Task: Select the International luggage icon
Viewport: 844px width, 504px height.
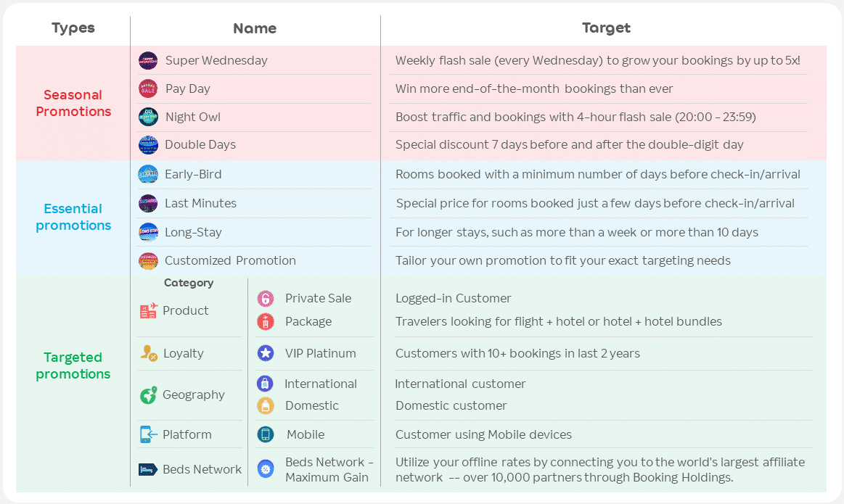Action: (265, 384)
